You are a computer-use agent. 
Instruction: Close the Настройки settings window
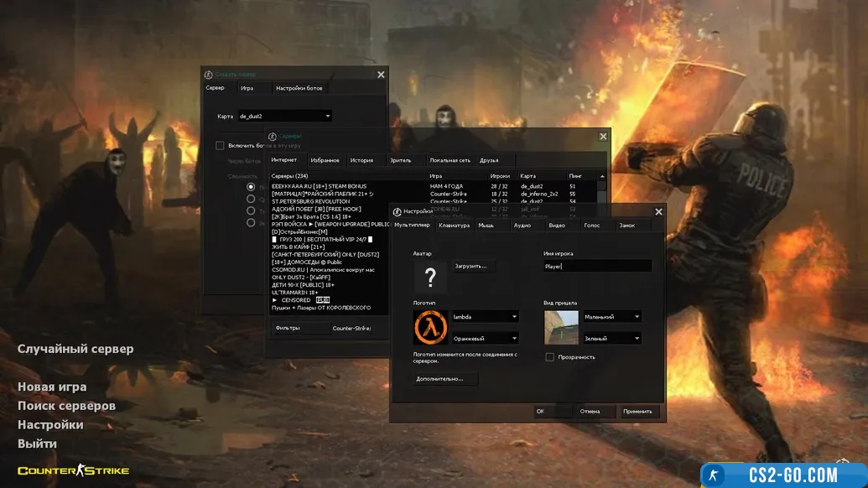click(658, 212)
